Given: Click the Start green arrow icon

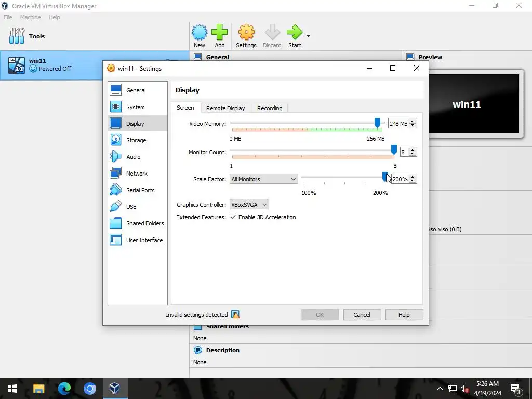Looking at the screenshot, I should (x=295, y=32).
